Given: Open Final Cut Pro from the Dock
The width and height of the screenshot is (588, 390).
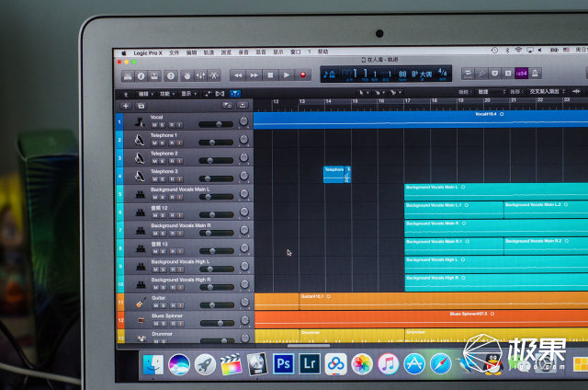Looking at the screenshot, I should [231, 364].
